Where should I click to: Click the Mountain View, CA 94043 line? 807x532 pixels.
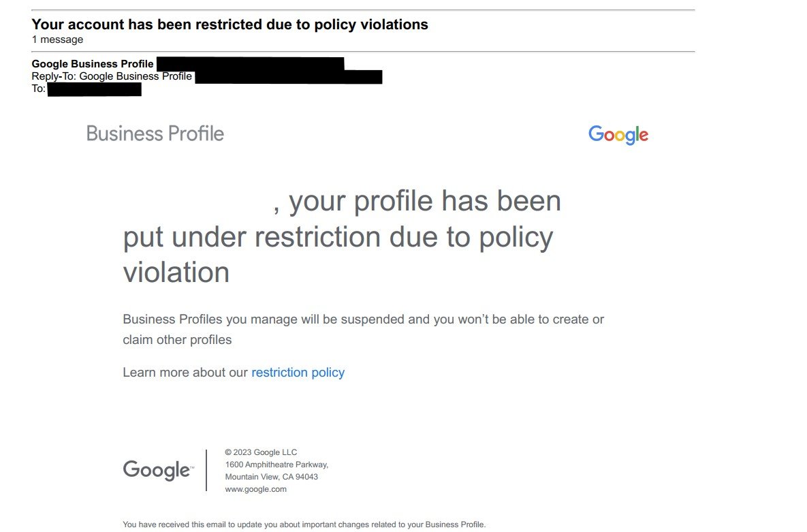[271, 477]
